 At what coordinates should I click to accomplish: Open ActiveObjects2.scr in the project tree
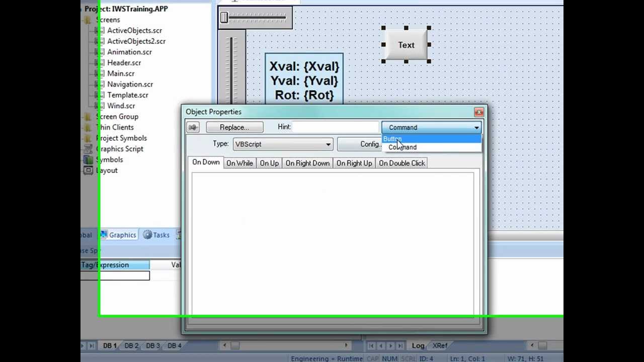[x=136, y=41]
